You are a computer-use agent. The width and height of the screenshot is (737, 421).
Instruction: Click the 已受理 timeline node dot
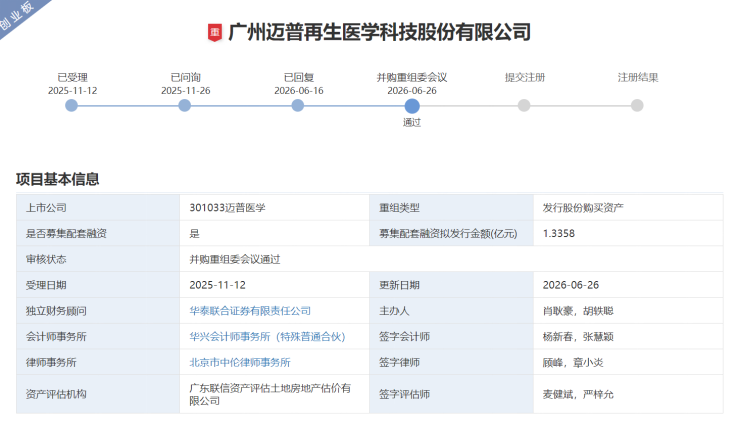tap(71, 106)
